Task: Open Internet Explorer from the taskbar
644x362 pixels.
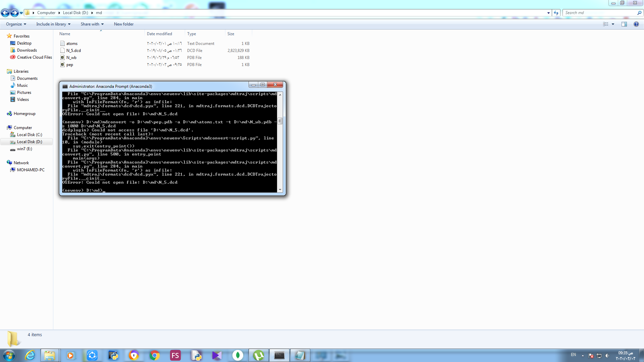Action: (30, 355)
